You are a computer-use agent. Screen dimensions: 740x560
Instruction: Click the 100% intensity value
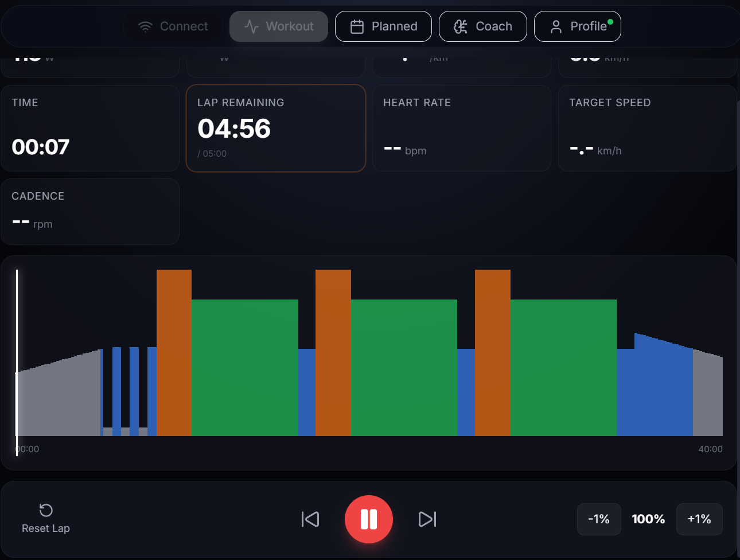coord(649,519)
